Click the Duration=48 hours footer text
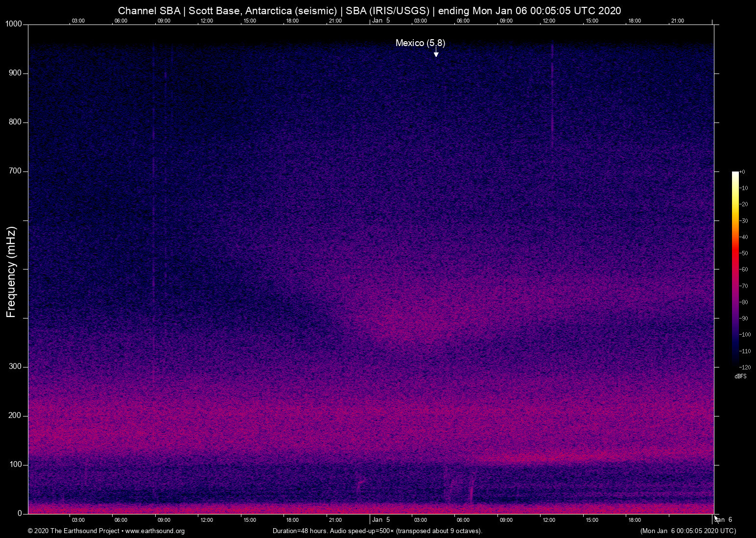 coord(298,531)
